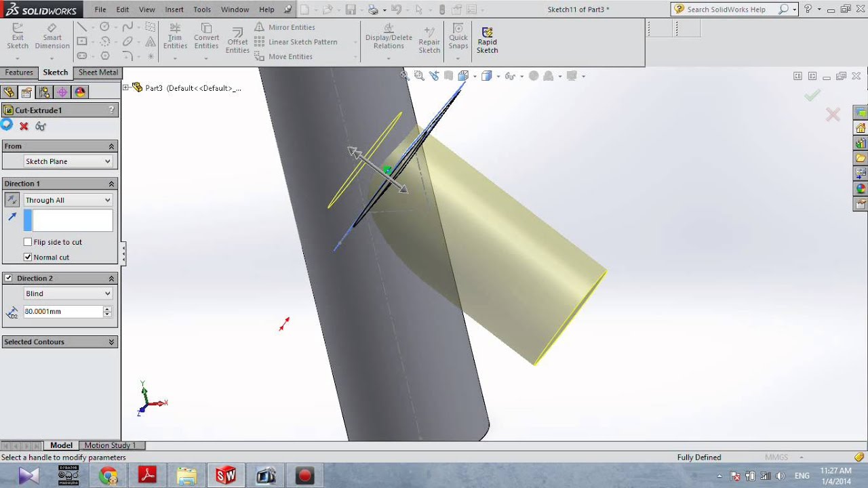Click the Exit Sketch icon
The height and width of the screenshot is (488, 868).
pos(18,37)
